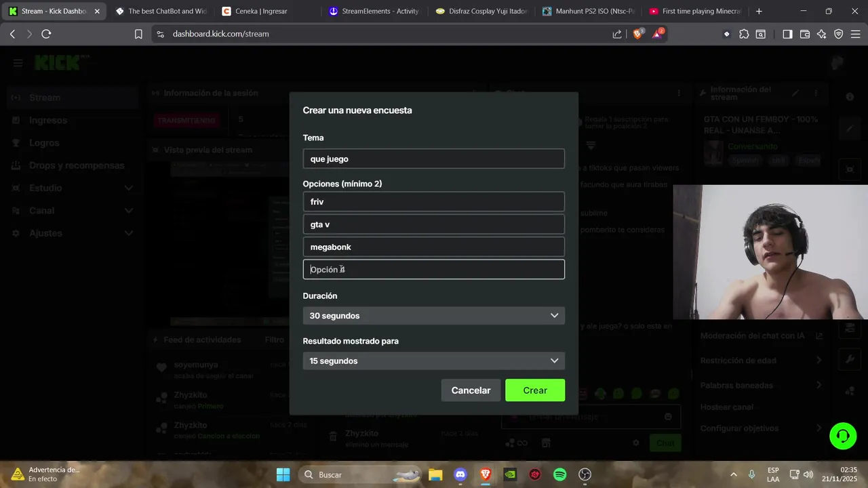868x488 pixels.
Task: Bookmark this page with the bookmark icon
Action: tap(138, 34)
